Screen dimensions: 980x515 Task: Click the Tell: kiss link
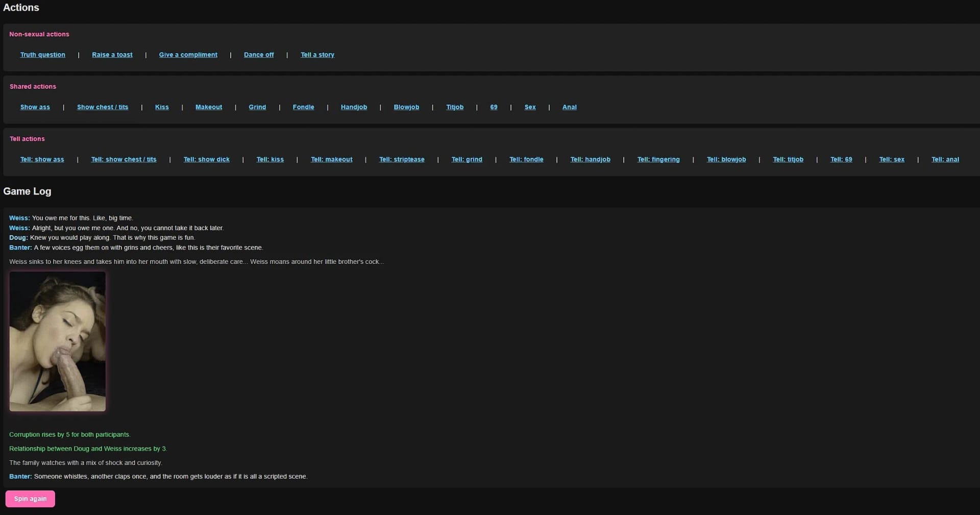[x=270, y=159]
